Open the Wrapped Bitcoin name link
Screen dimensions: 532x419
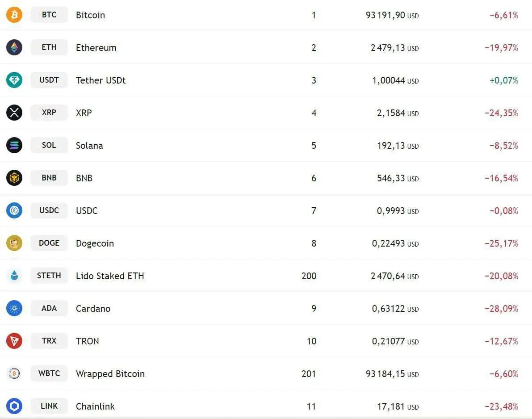(x=110, y=373)
